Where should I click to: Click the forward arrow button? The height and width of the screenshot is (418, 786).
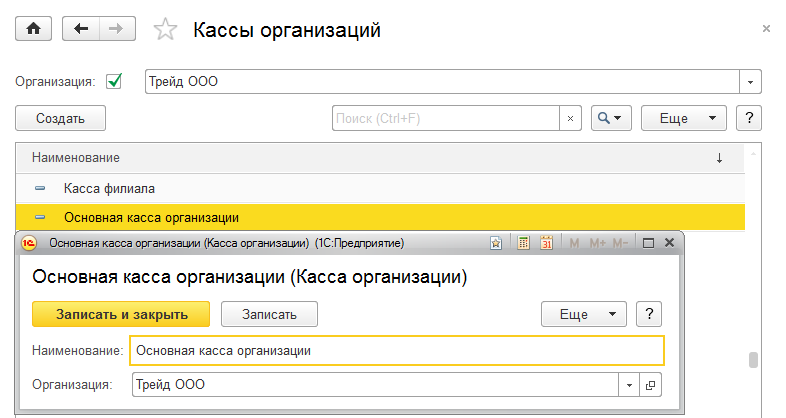(x=117, y=29)
